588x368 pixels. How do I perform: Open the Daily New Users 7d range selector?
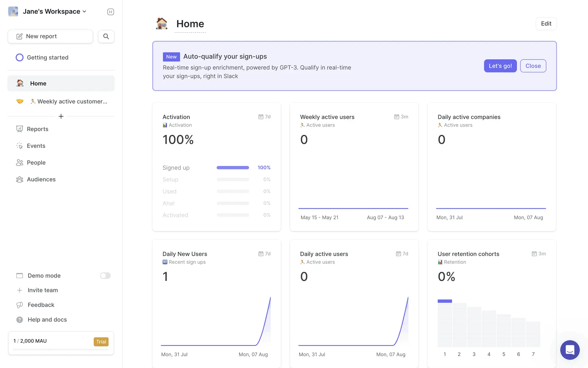[264, 254]
